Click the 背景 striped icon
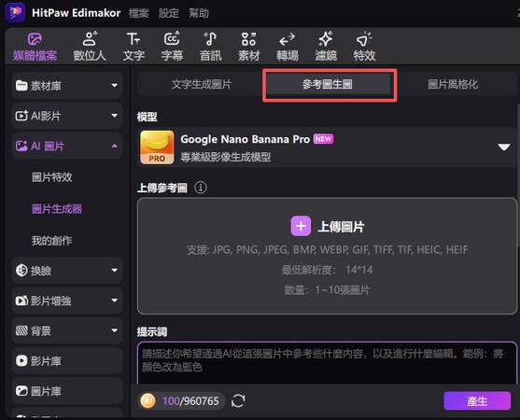The image size is (520, 420). [x=21, y=330]
